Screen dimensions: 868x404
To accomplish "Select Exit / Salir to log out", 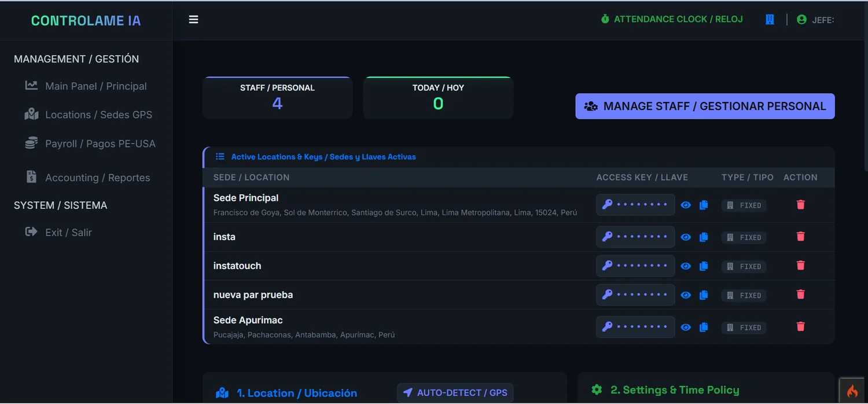I will coord(58,232).
